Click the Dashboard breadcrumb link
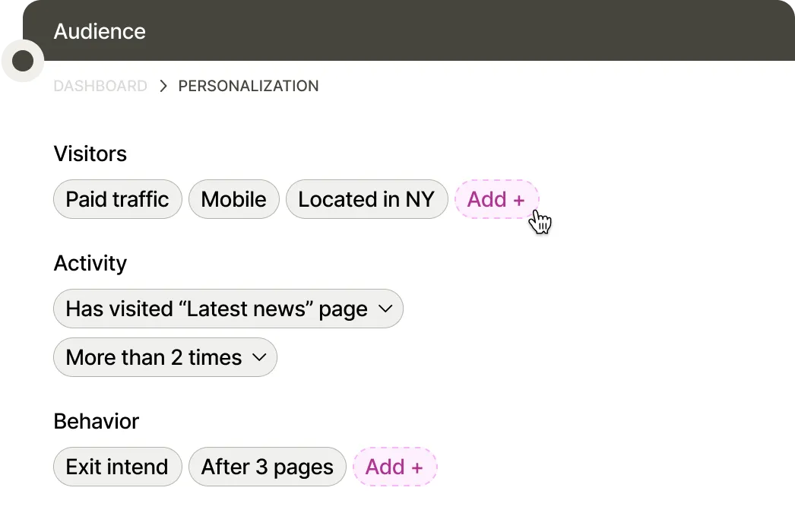Image resolution: width=795 pixels, height=532 pixels. pyautogui.click(x=100, y=86)
